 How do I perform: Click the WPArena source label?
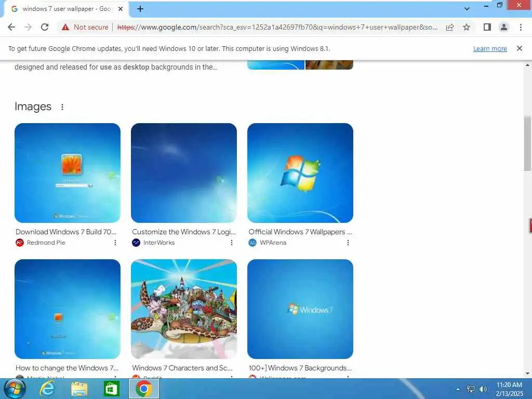[x=273, y=243]
